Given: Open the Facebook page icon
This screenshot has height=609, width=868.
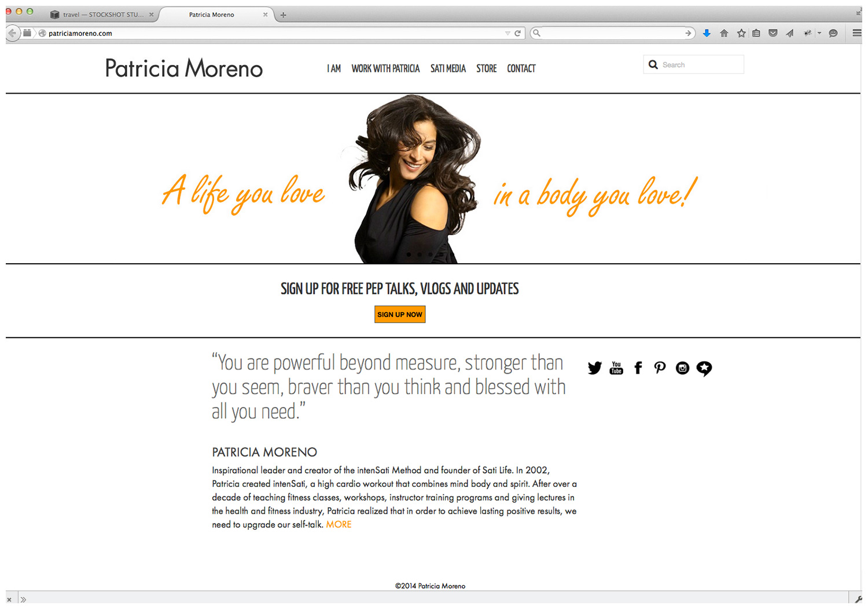Looking at the screenshot, I should coord(638,368).
